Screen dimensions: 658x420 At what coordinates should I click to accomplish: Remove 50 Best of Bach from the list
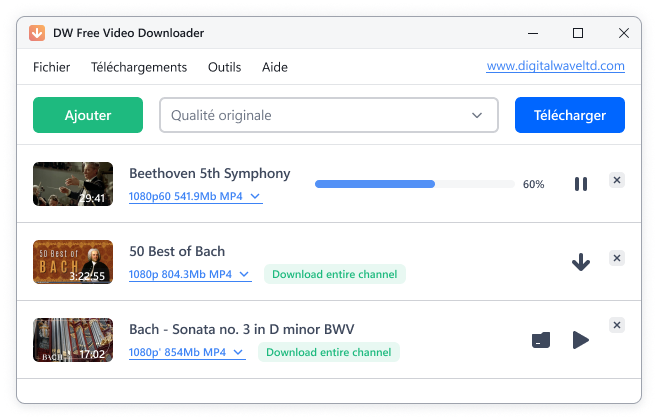pos(617,258)
